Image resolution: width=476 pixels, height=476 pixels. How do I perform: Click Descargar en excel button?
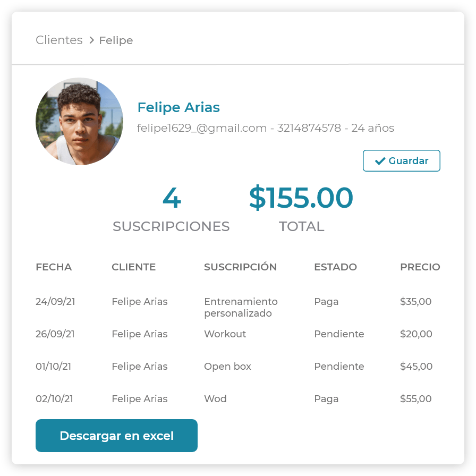pos(116,436)
